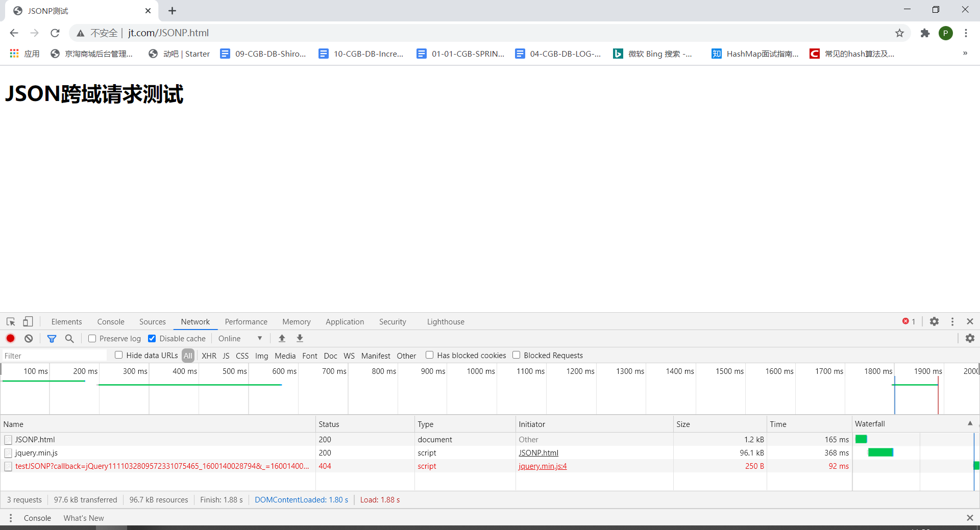
Task: Click the browser forward arrow
Action: coord(34,33)
